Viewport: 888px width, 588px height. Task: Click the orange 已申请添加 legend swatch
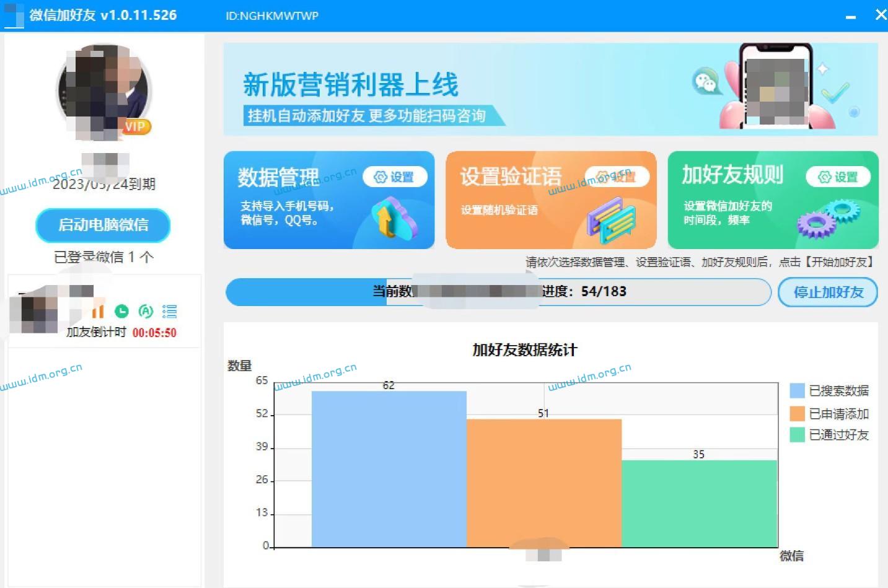click(x=797, y=413)
